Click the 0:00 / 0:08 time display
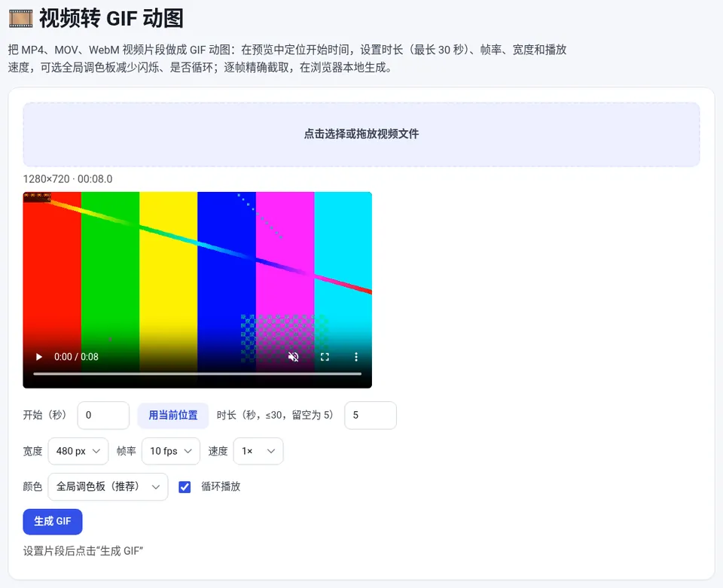This screenshot has height=588, width=723. pos(76,357)
